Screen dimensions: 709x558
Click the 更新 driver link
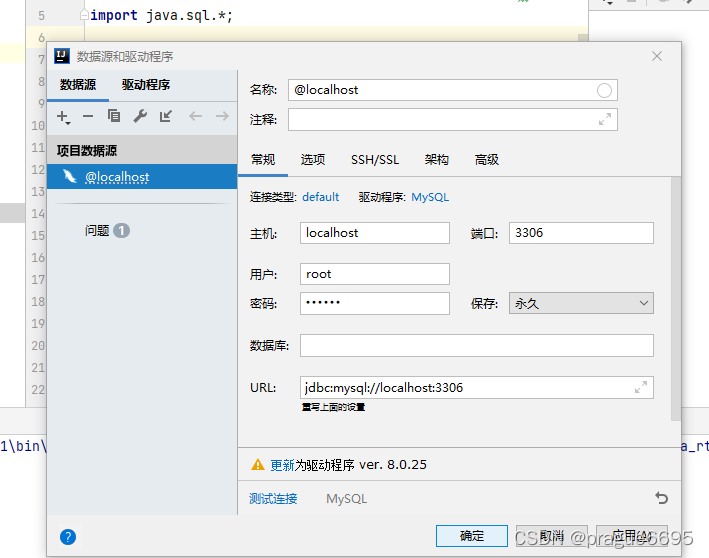click(x=282, y=465)
